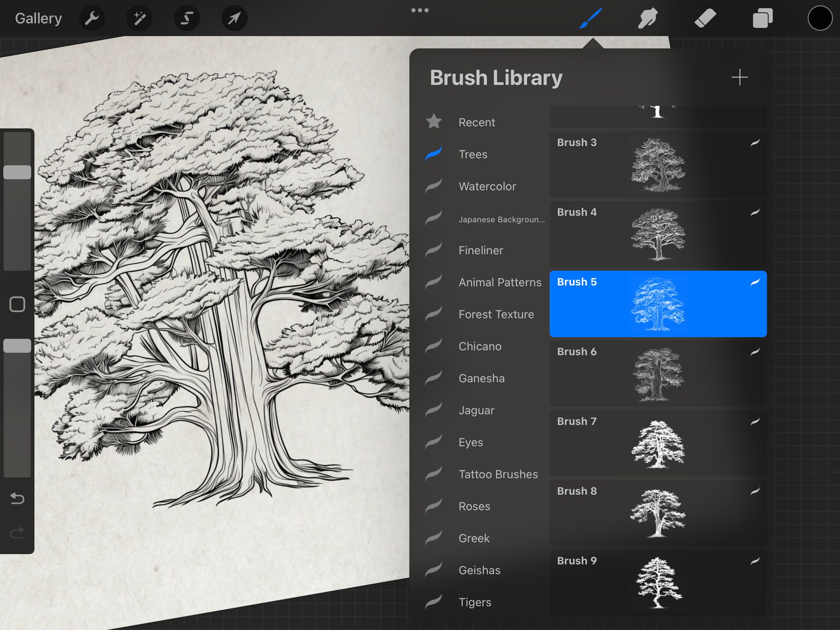Open the Japanese Background brush set
840x630 pixels.
tap(485, 219)
